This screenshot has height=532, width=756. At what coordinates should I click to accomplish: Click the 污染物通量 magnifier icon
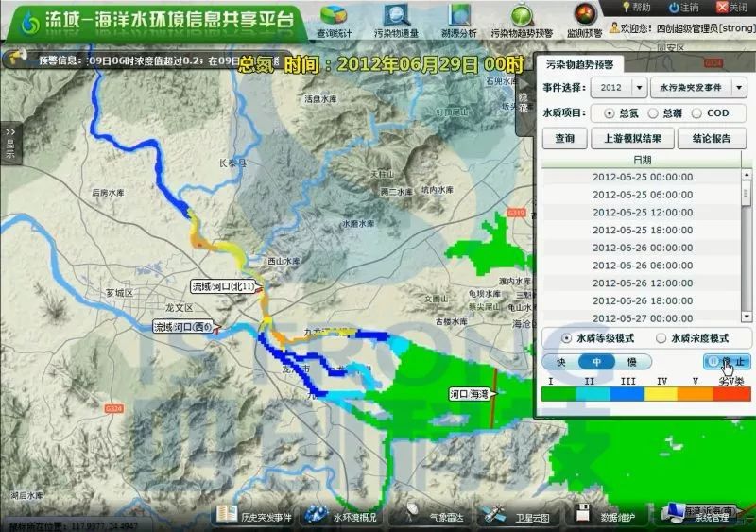tap(396, 17)
